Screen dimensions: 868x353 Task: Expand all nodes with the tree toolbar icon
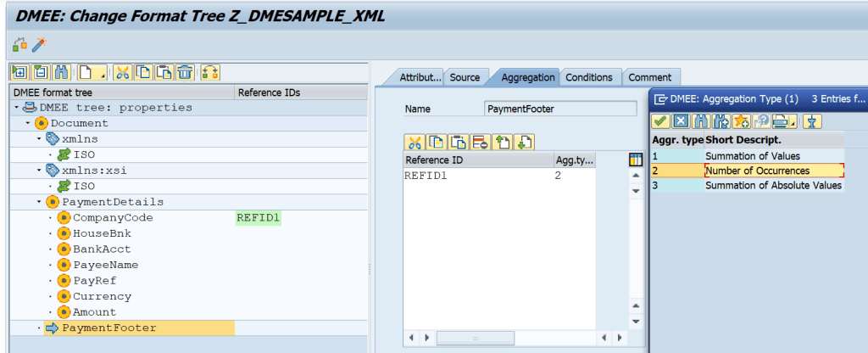(x=20, y=72)
